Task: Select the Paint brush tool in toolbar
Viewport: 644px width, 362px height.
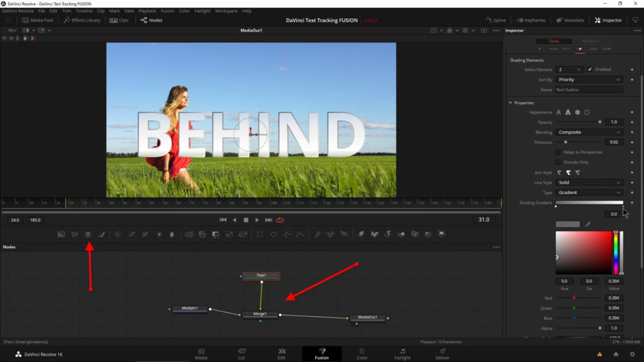Action: pos(101,234)
